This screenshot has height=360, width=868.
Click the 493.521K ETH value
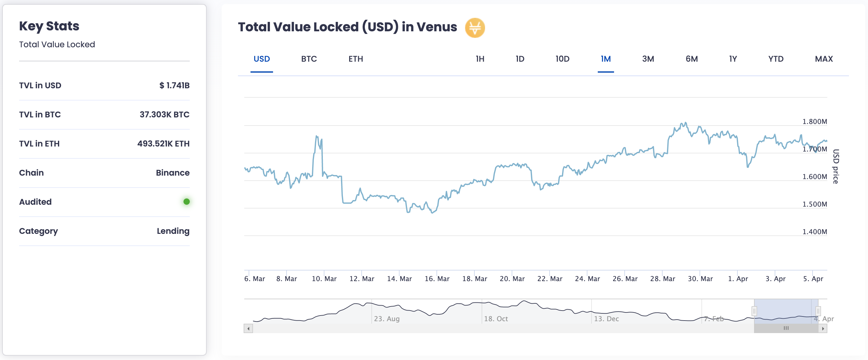click(x=163, y=144)
